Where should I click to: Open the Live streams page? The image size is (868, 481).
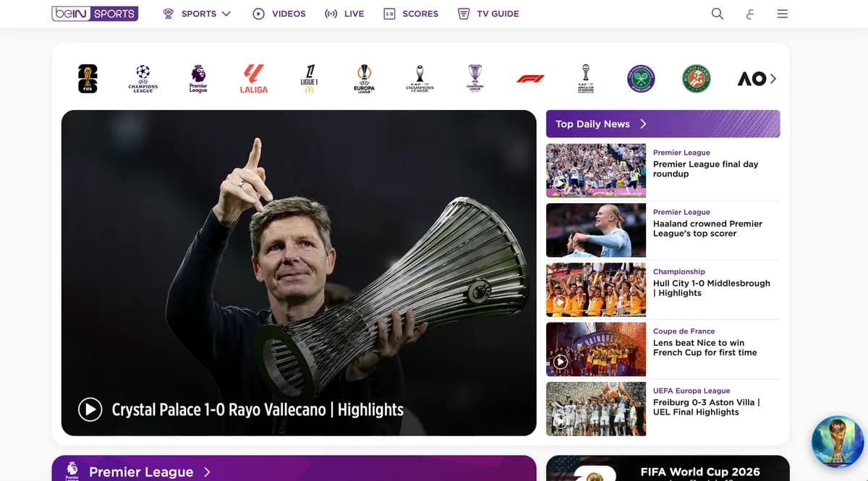click(x=344, y=14)
